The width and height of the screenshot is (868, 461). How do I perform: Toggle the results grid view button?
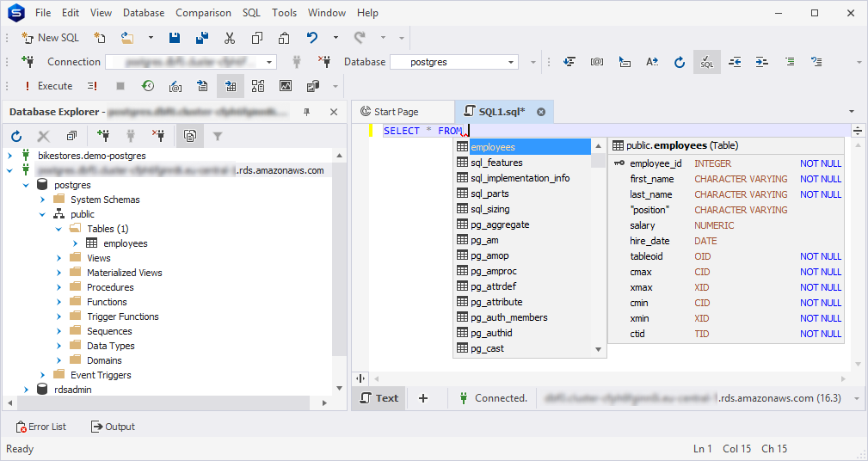pyautogui.click(x=231, y=86)
